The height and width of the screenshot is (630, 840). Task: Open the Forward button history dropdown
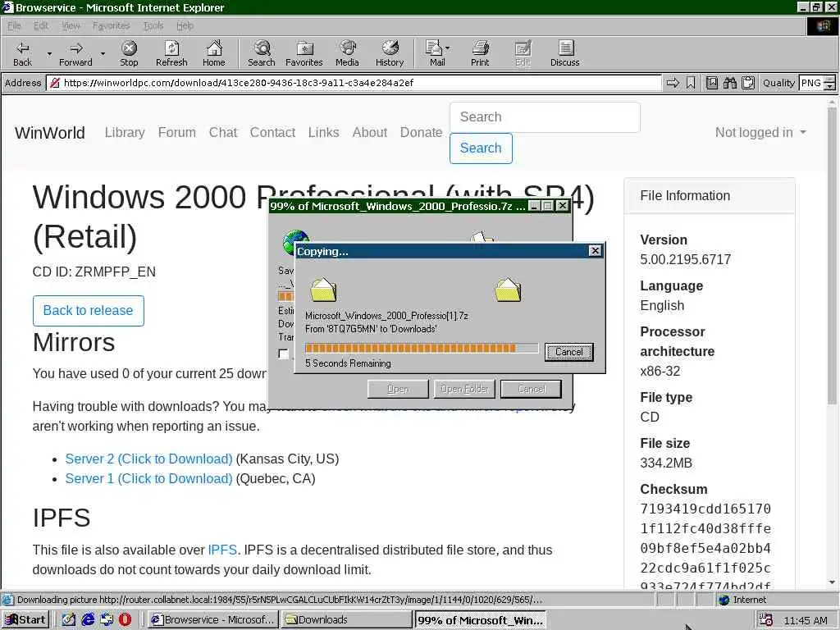click(x=103, y=53)
